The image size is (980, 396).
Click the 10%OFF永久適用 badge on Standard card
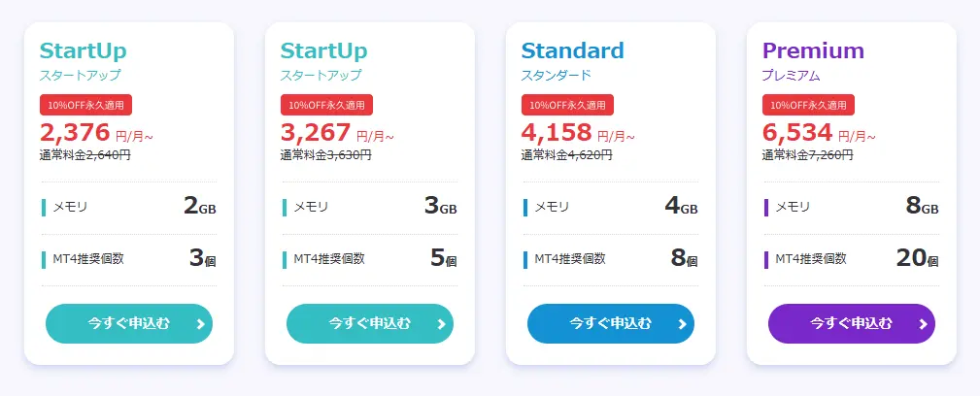pyautogui.click(x=567, y=105)
